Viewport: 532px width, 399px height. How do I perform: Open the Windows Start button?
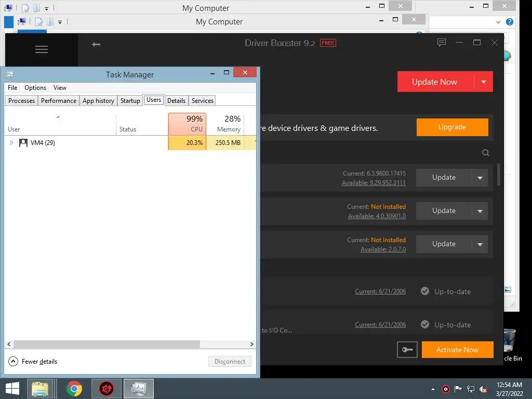click(12, 389)
